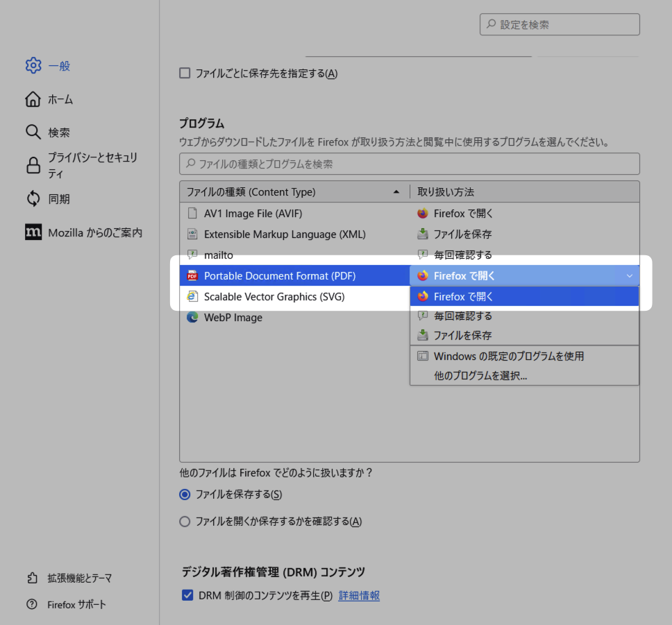Click '毎回確認する' action for mailto
This screenshot has width=672, height=625.
(x=463, y=255)
